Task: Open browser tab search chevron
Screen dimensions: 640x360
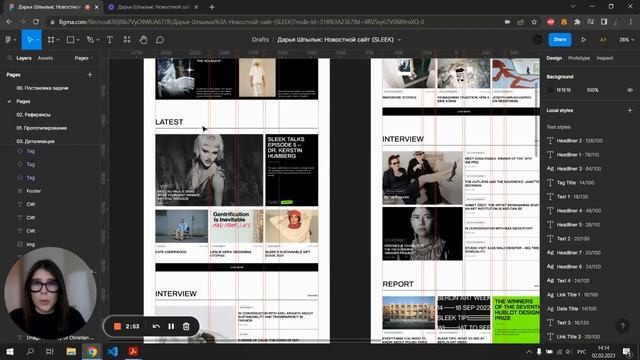Action: click(x=573, y=7)
